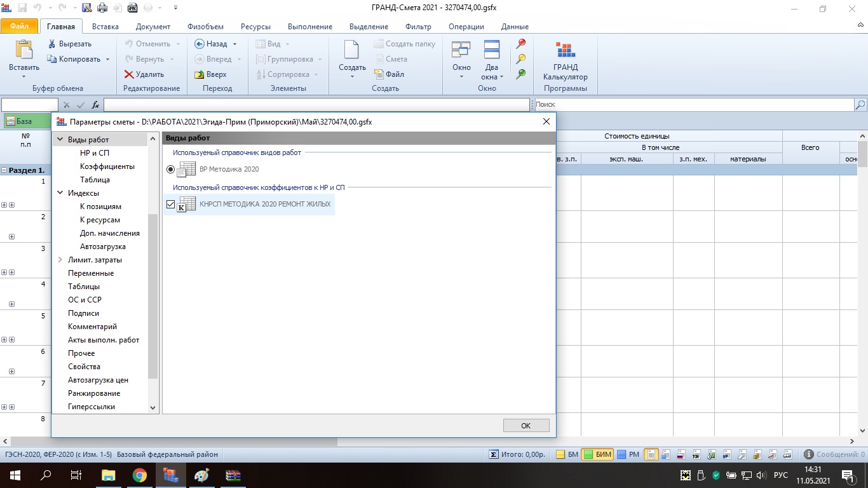
Task: Select the ВР Методика 2020 radio button
Action: pyautogui.click(x=170, y=169)
